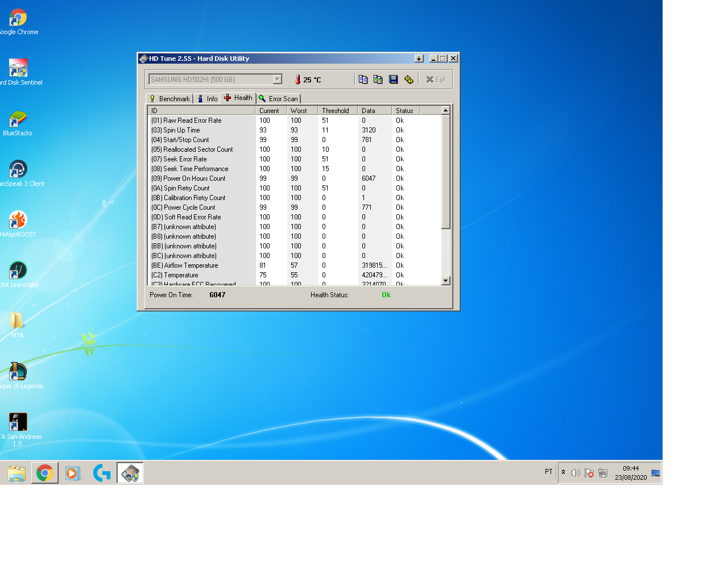Select the Power Cycle Count row

click(x=294, y=207)
